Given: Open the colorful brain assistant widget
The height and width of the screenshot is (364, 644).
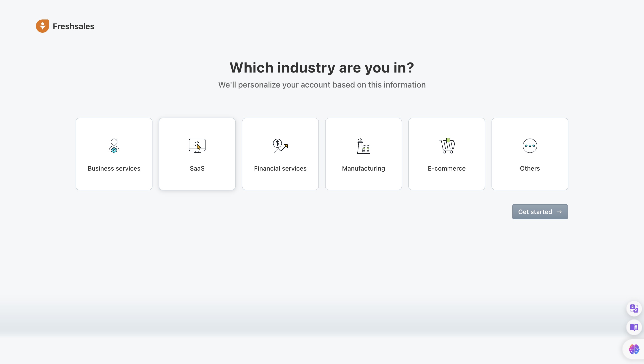Looking at the screenshot, I should 634,349.
